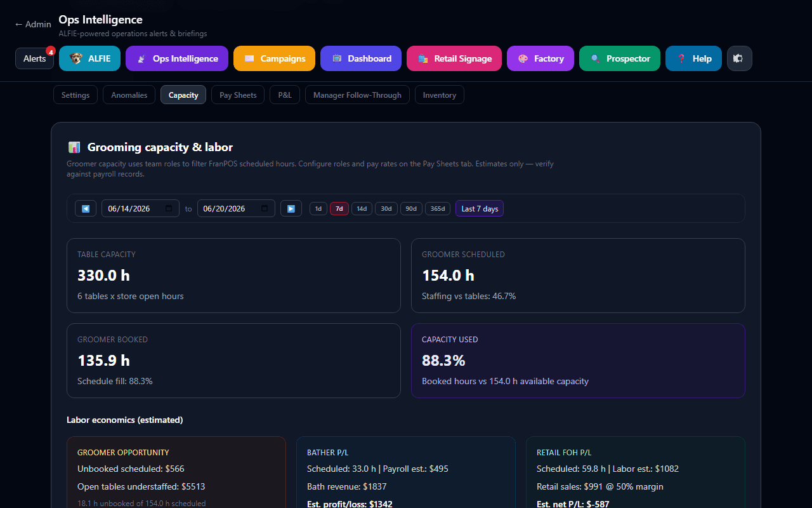This screenshot has height=508, width=812.
Task: Select the 7d range preset
Action: click(x=339, y=208)
